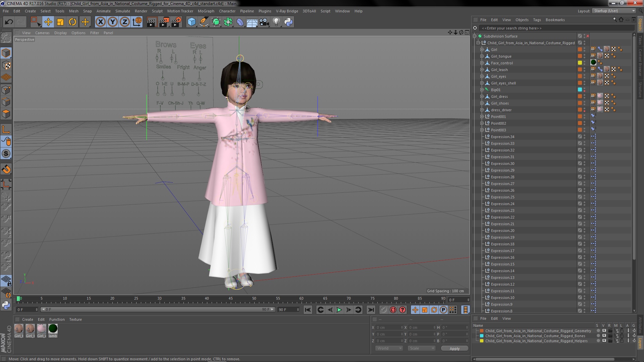The image size is (644, 362).
Task: Click the Undo arrow icon
Action: (9, 22)
